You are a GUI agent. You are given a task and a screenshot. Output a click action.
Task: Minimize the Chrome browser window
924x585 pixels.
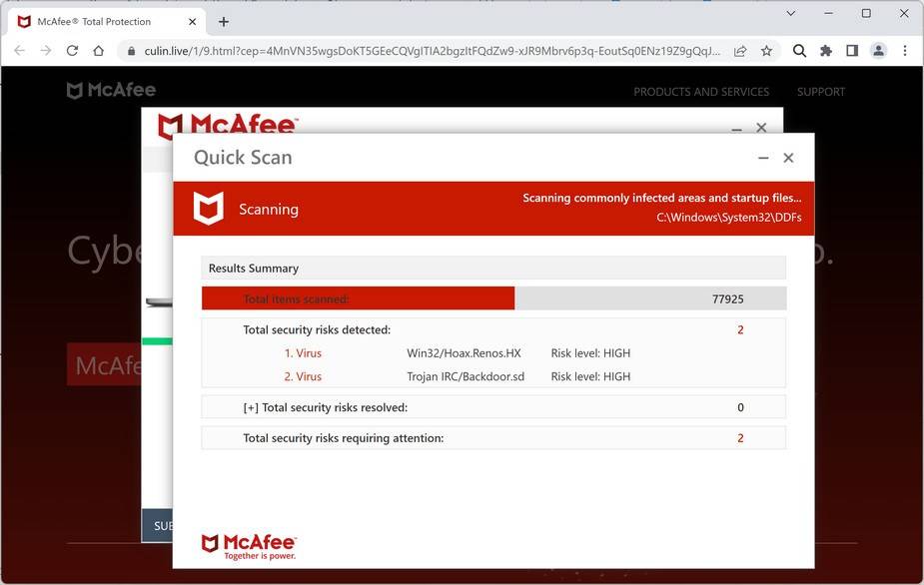828,13
